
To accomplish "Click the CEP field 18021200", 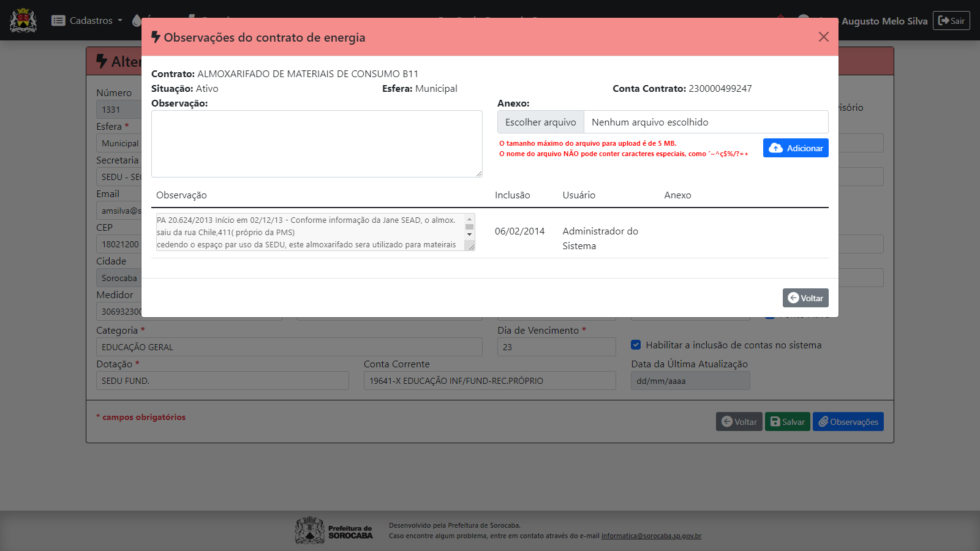I will click(x=119, y=244).
